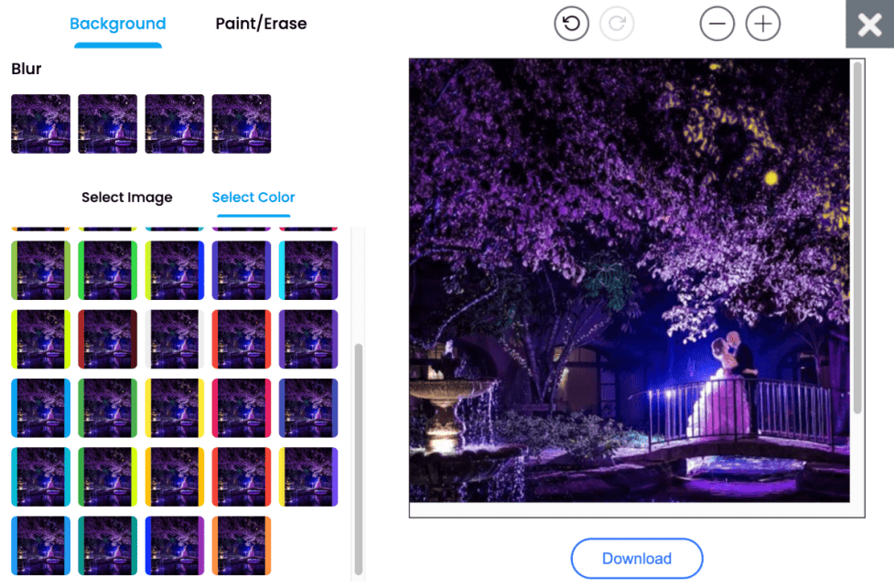
Task: Pick the orange swatch in last row
Action: (241, 546)
